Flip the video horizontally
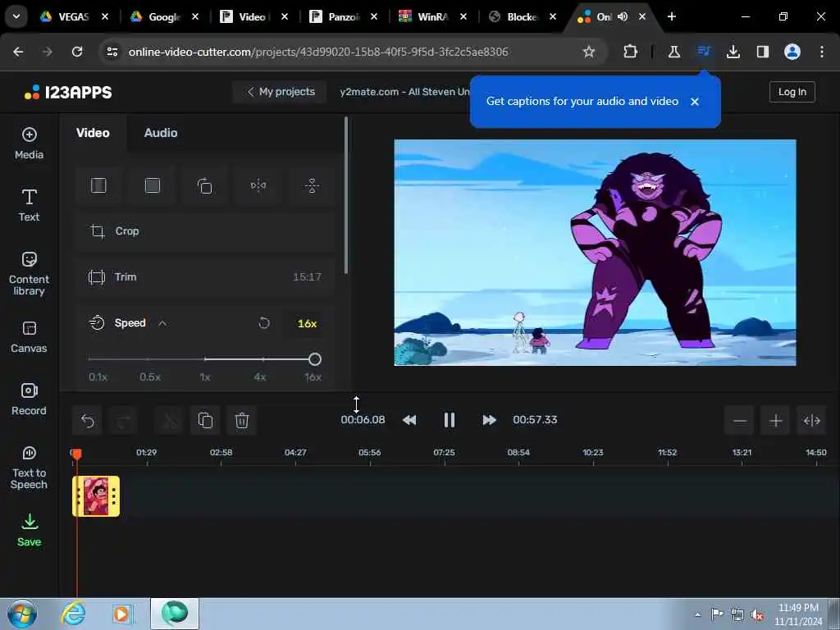The width and height of the screenshot is (840, 630). (258, 186)
